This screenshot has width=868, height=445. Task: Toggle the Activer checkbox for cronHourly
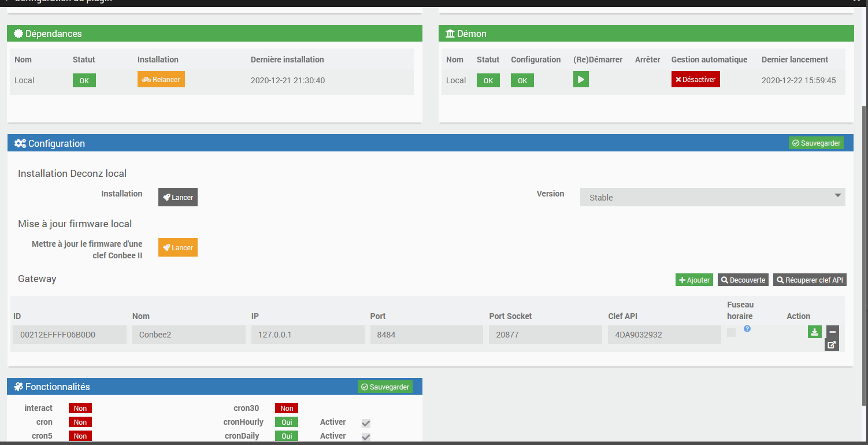pos(366,423)
